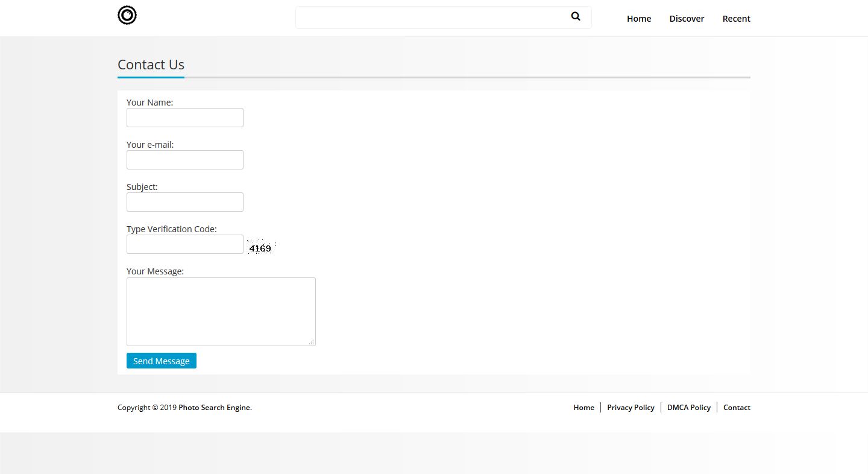
Task: Click the Photo Search Engine copyright text
Action: pos(215,408)
